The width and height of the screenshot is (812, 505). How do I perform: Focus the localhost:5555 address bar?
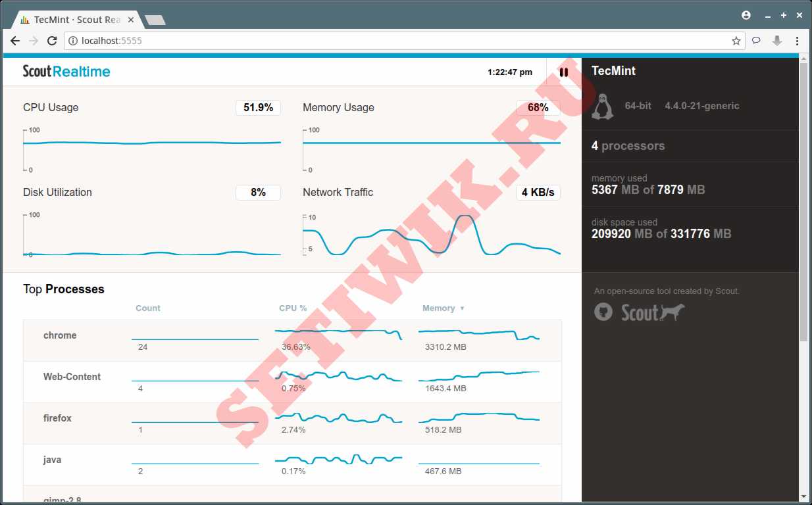point(405,41)
